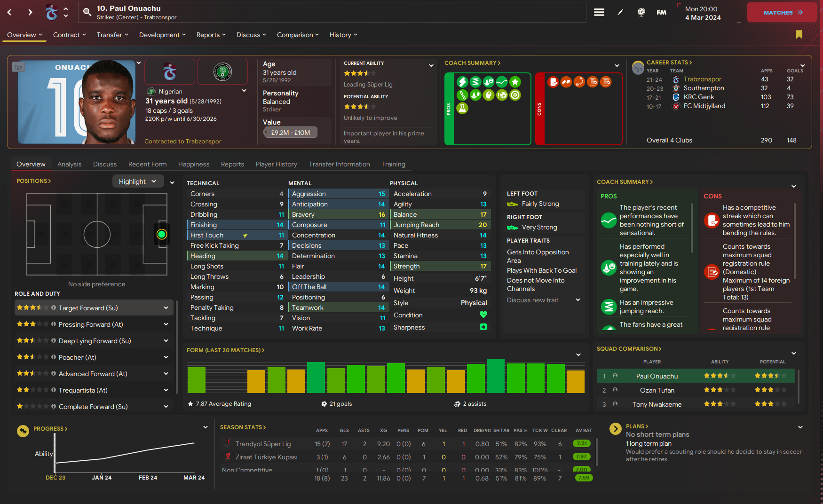
Task: Click the forward navigation arrow
Action: coord(30,12)
